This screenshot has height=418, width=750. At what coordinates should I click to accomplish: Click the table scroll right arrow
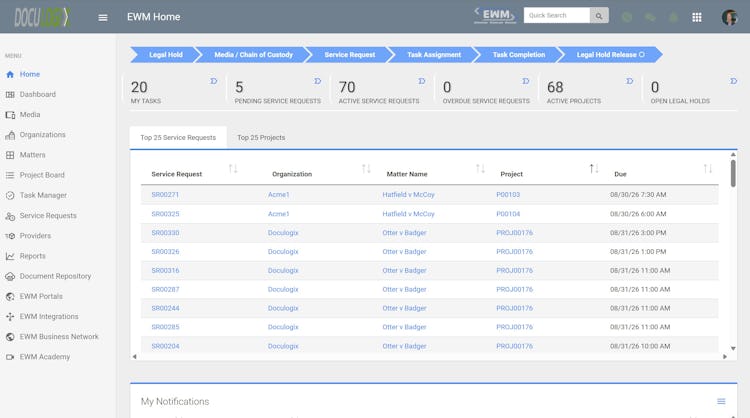pyautogui.click(x=725, y=357)
